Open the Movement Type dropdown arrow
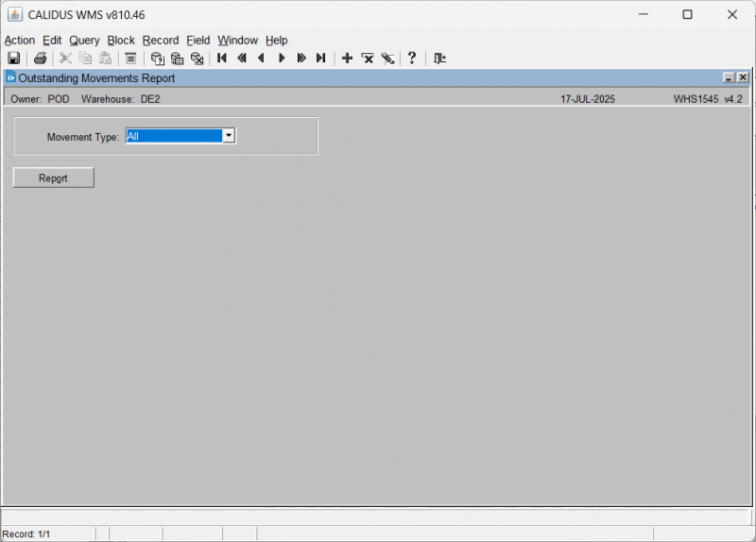Screen dimensions: 756x542 tap(229, 136)
